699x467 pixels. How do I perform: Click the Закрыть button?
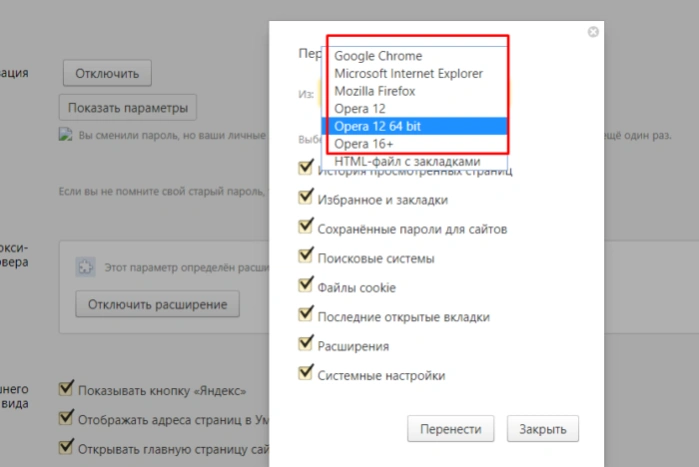coord(543,429)
